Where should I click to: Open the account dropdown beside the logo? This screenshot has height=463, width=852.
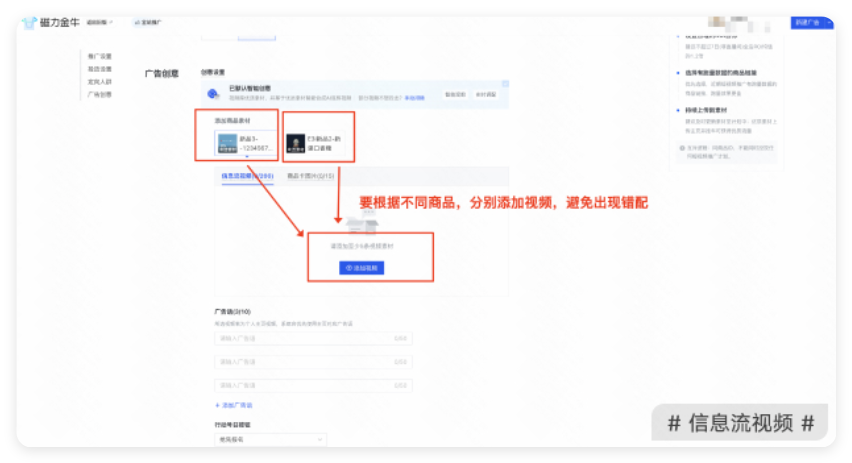click(x=99, y=22)
